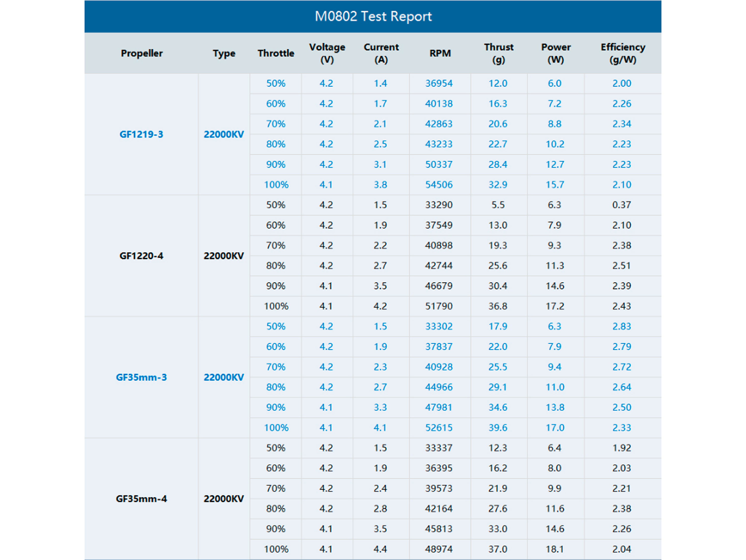Click the Thrust (g) column header

click(x=499, y=53)
